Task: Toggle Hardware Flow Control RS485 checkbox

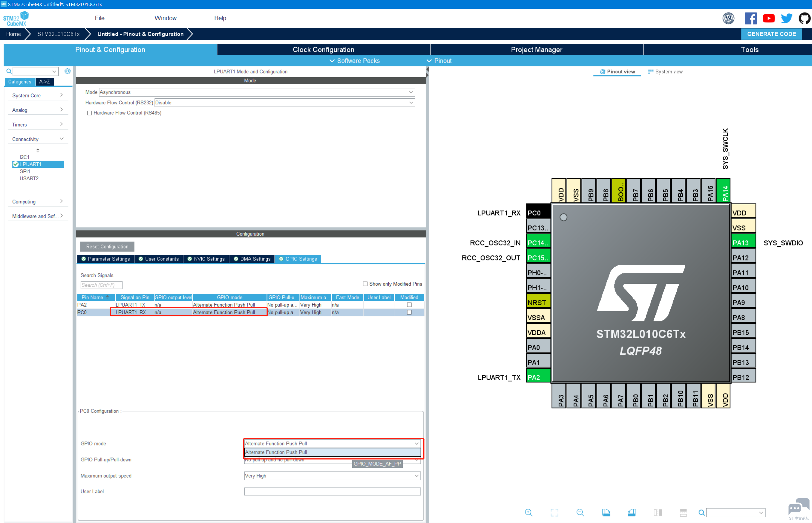Action: tap(89, 112)
